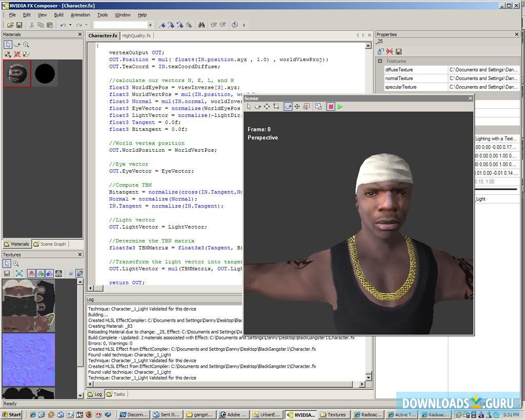
Task: Select the move object tool in Scene toolbar
Action: point(267,107)
